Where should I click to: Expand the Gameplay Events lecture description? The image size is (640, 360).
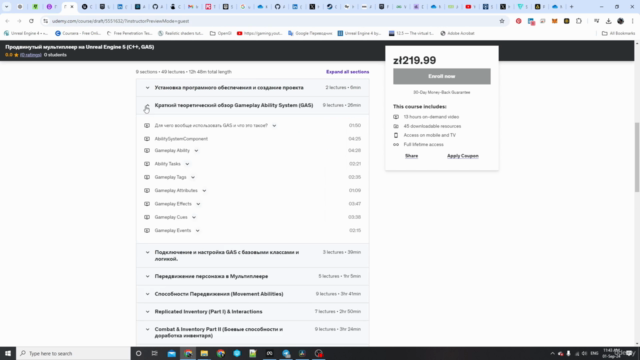(198, 231)
